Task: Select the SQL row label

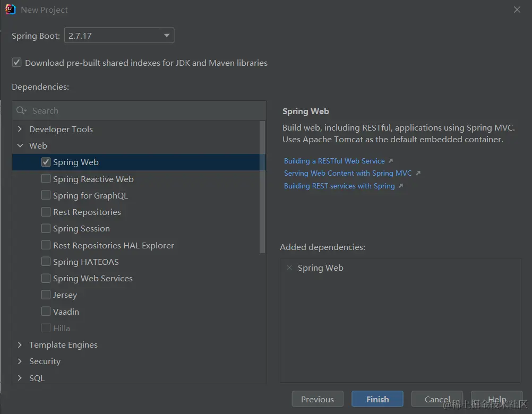Action: click(x=37, y=378)
